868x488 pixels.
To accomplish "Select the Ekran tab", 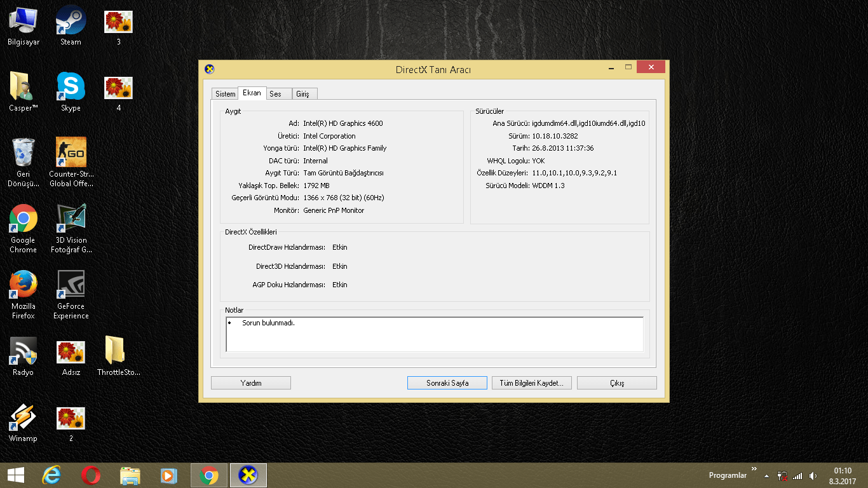I will (252, 93).
